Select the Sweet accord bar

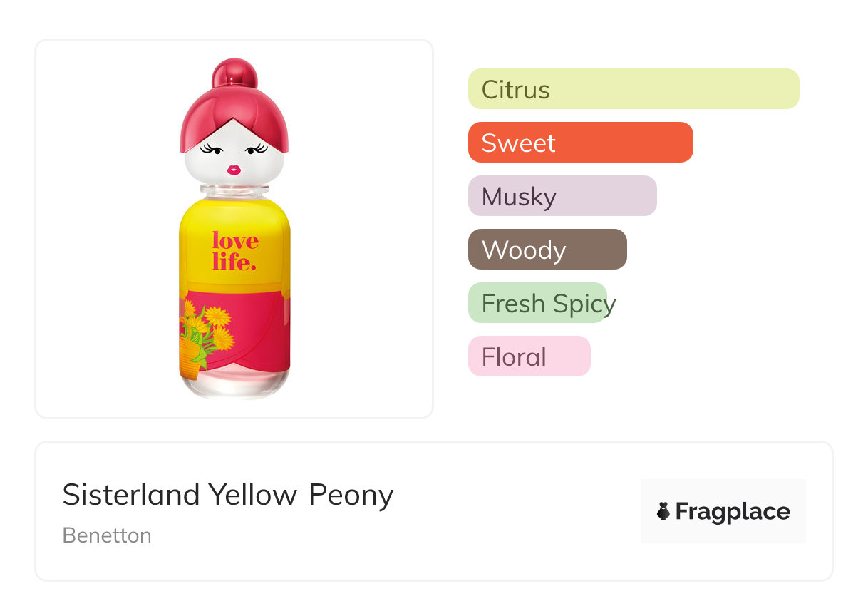pyautogui.click(x=580, y=143)
